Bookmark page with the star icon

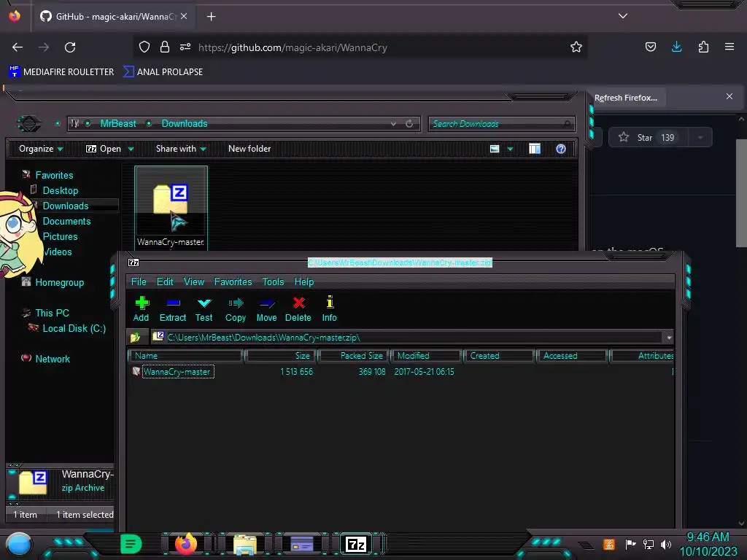pyautogui.click(x=576, y=47)
